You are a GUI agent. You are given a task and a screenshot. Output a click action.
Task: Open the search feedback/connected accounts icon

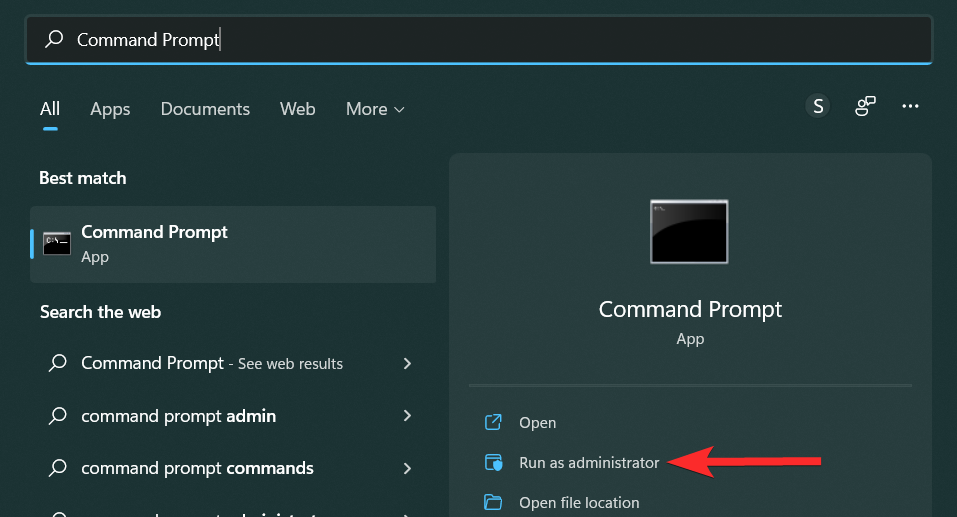pyautogui.click(x=865, y=106)
